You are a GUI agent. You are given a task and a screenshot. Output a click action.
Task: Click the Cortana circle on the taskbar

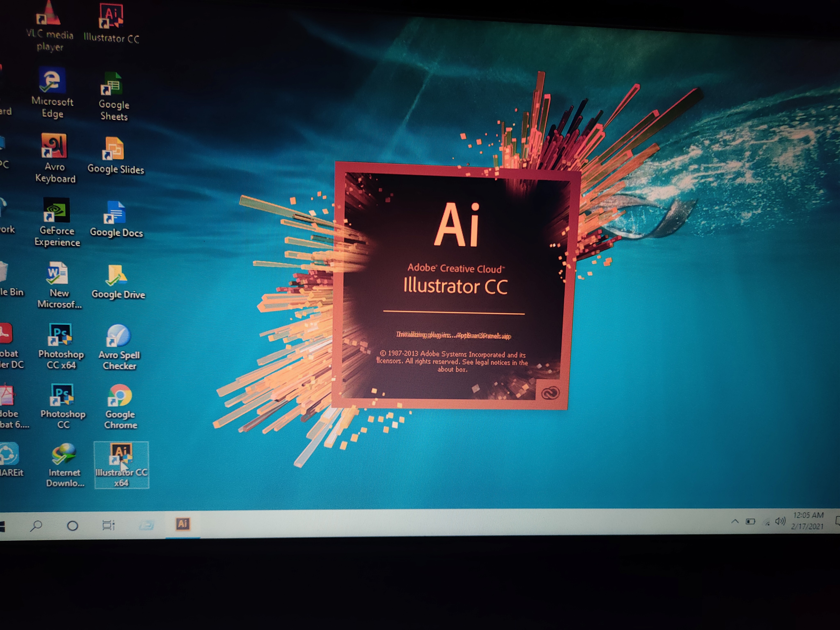tap(72, 526)
